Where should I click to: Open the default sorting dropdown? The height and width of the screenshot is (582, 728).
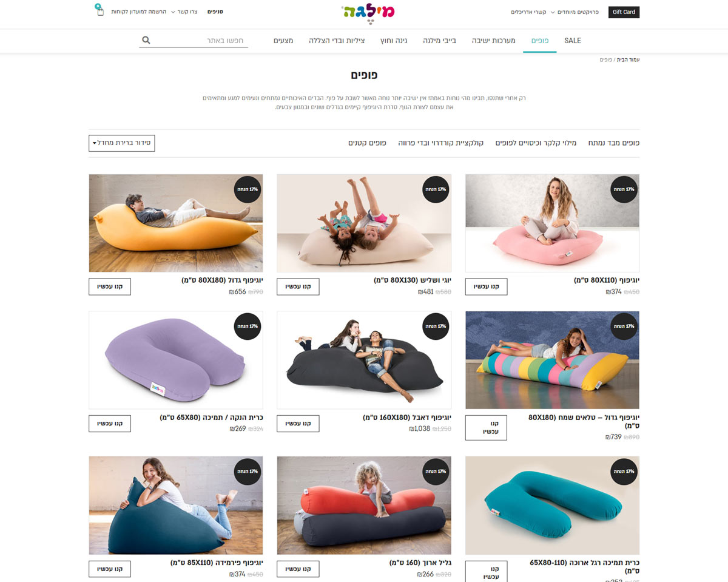coord(122,143)
